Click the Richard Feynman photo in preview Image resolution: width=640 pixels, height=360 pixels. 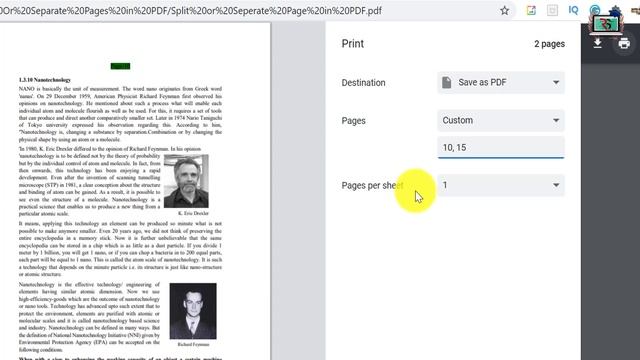point(193,311)
